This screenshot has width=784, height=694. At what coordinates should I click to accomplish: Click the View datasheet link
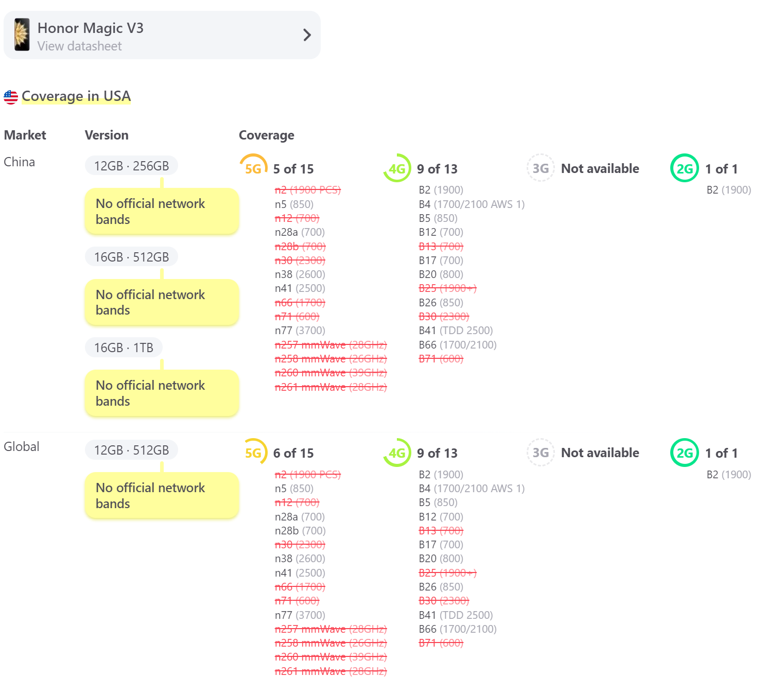click(79, 46)
